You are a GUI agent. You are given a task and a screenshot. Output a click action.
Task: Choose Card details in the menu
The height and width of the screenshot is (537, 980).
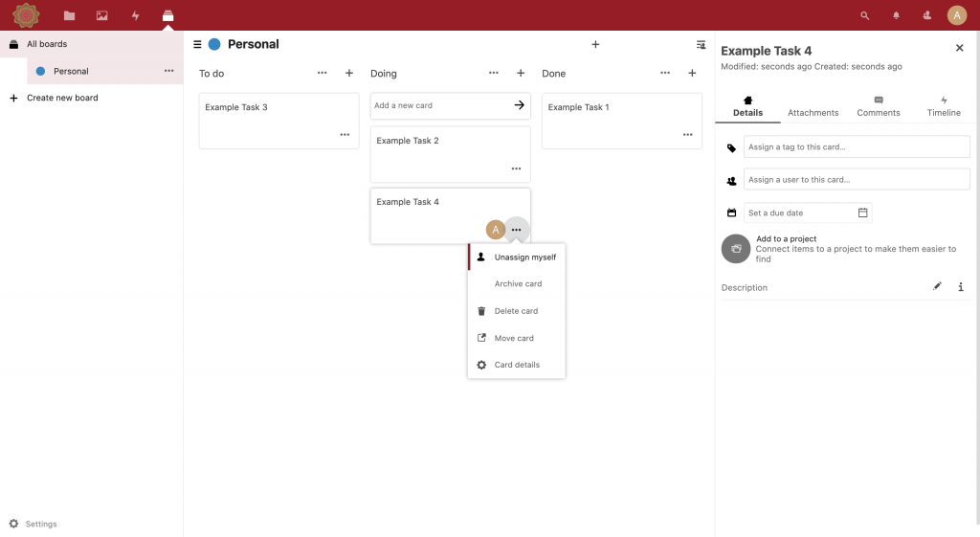tap(516, 365)
